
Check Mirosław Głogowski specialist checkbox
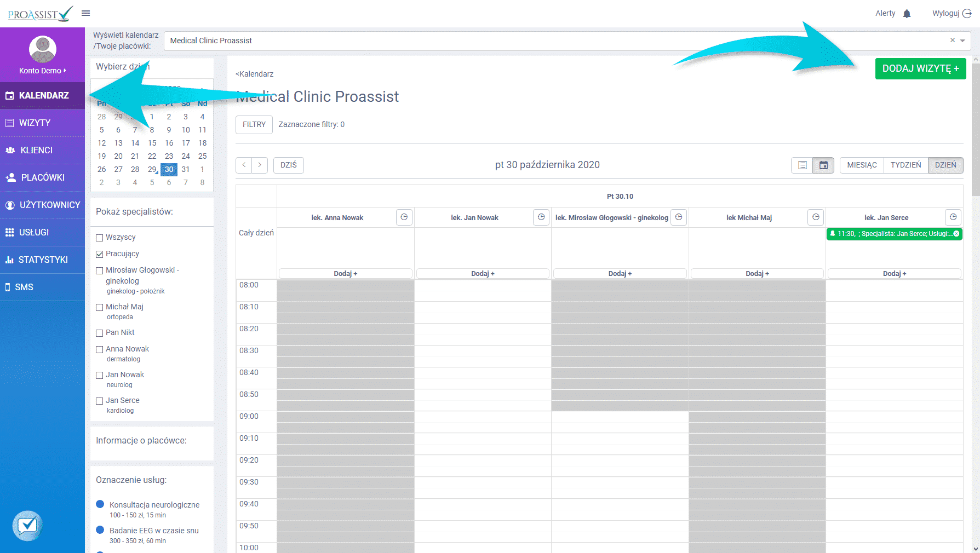point(100,270)
